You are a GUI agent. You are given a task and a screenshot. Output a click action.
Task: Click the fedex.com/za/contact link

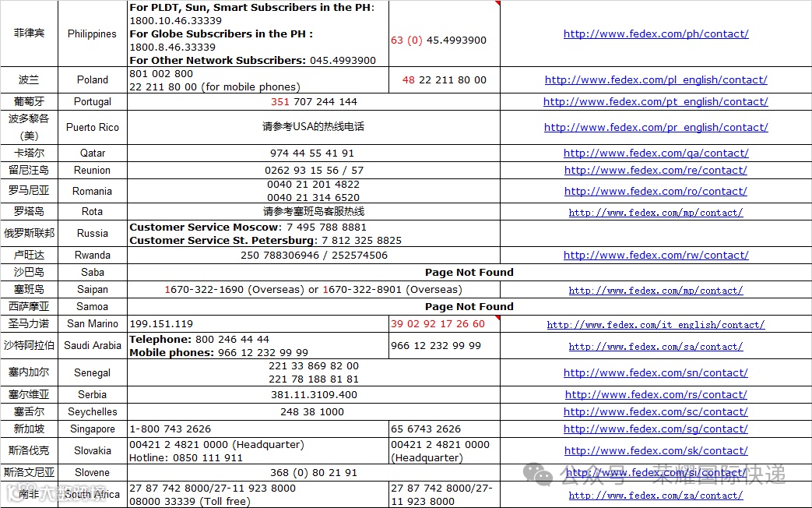[656, 496]
